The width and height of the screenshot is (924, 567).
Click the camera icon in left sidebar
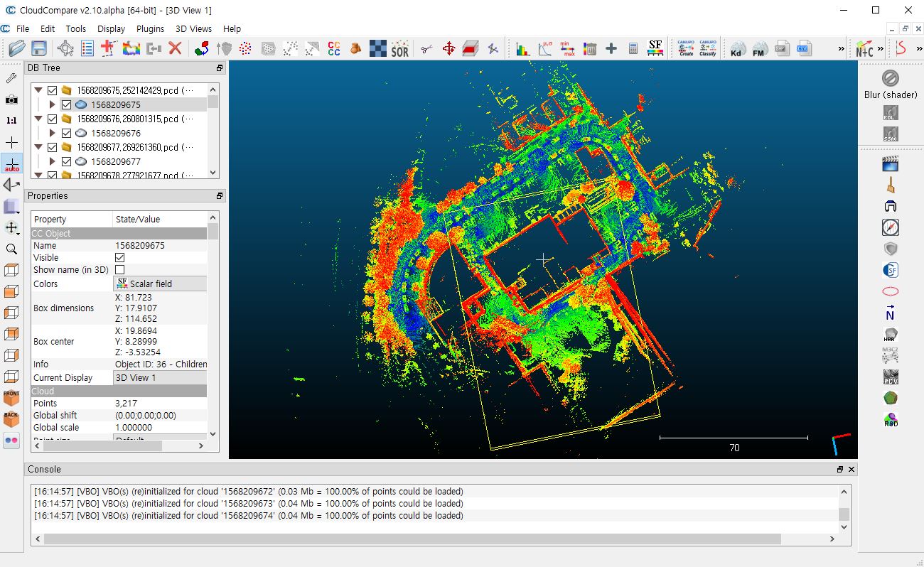(x=11, y=99)
